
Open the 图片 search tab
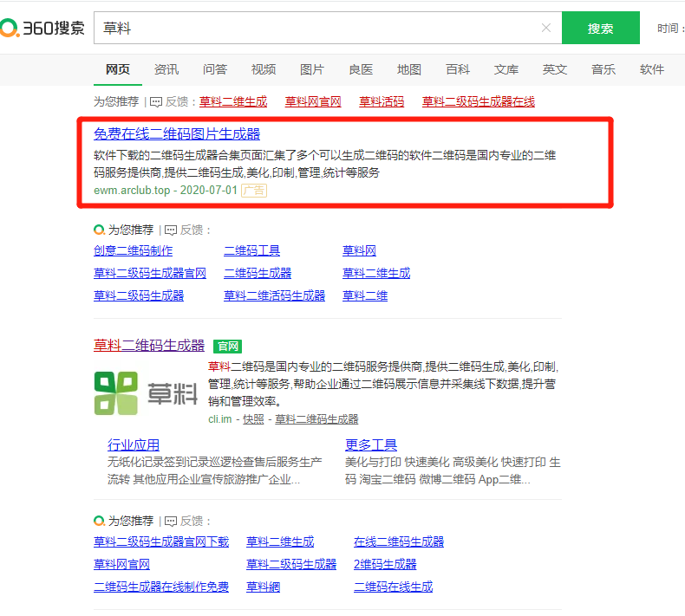point(312,69)
